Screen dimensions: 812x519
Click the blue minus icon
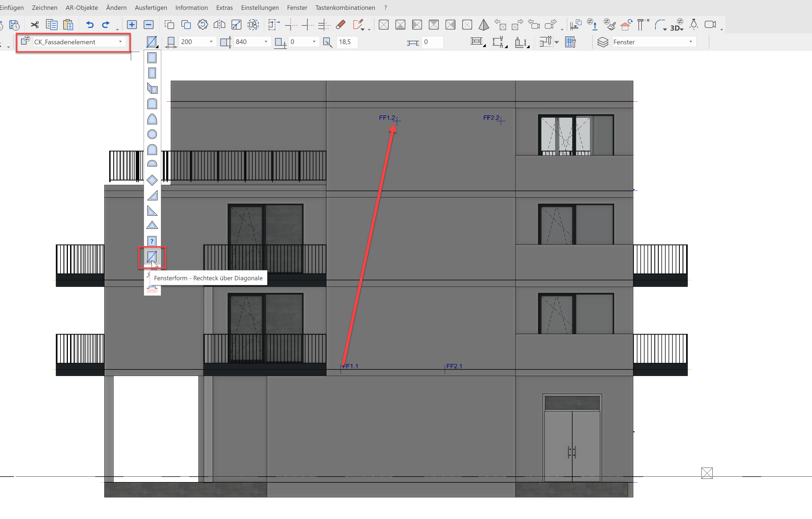(x=148, y=25)
